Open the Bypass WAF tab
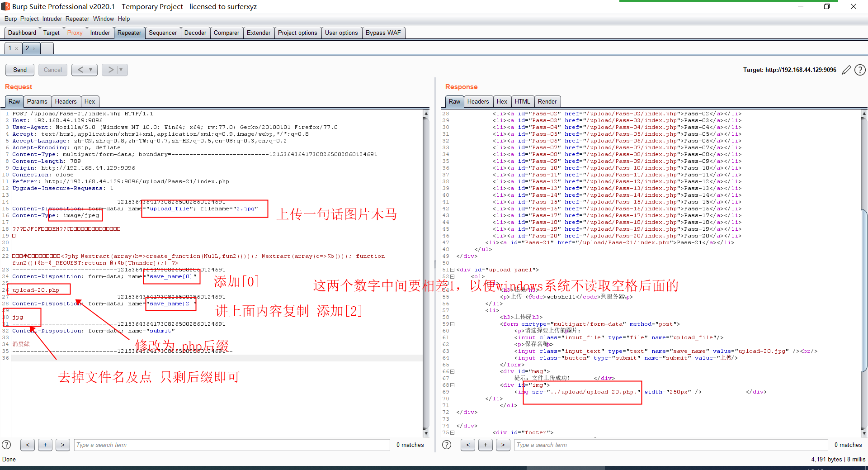The image size is (868, 470). click(383, 33)
